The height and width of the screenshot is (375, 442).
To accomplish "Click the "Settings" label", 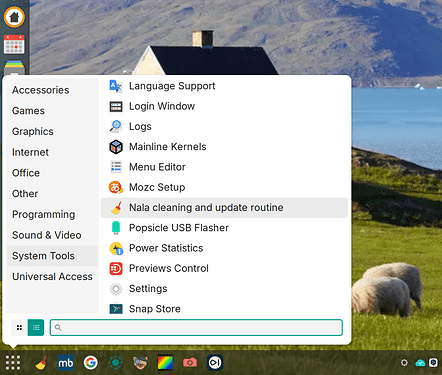I will coord(148,289).
